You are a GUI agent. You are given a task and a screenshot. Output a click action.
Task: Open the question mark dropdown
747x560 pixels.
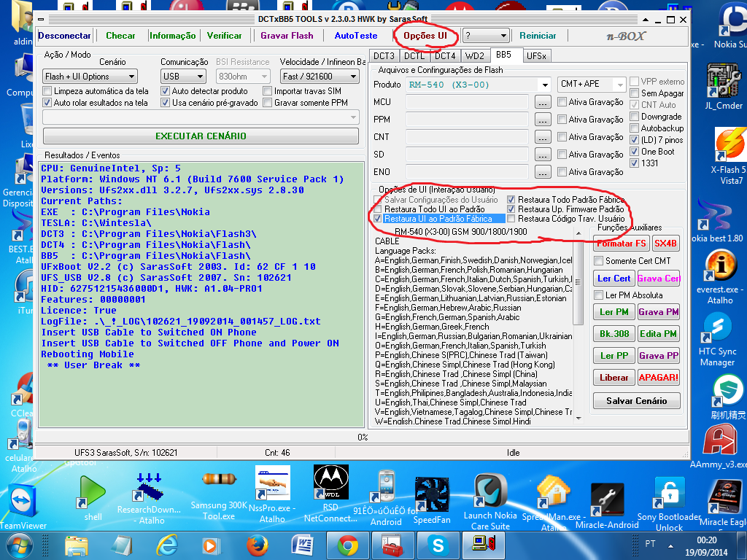(x=485, y=36)
